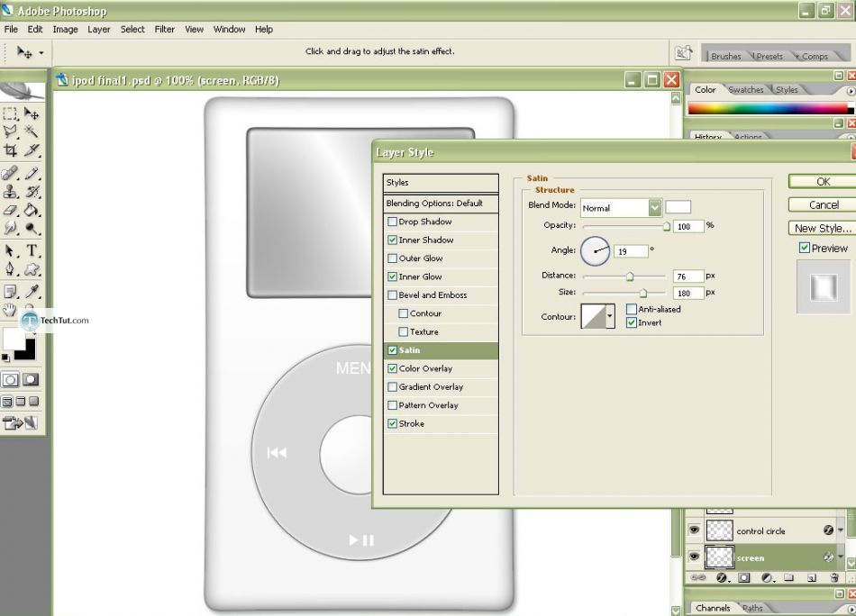Select the Healing Brush tool
This screenshot has height=616, width=856.
click(10, 174)
